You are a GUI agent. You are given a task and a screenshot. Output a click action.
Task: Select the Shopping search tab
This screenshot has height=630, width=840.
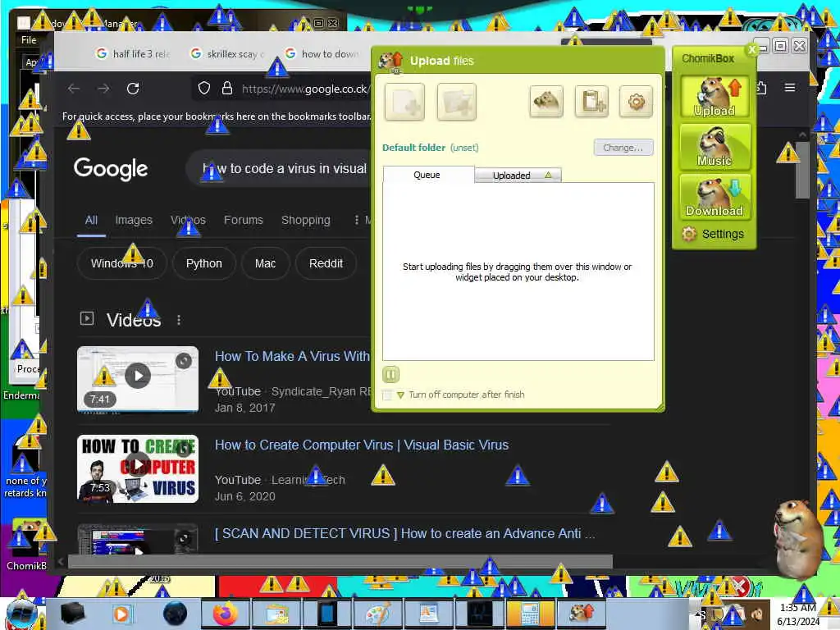click(306, 220)
